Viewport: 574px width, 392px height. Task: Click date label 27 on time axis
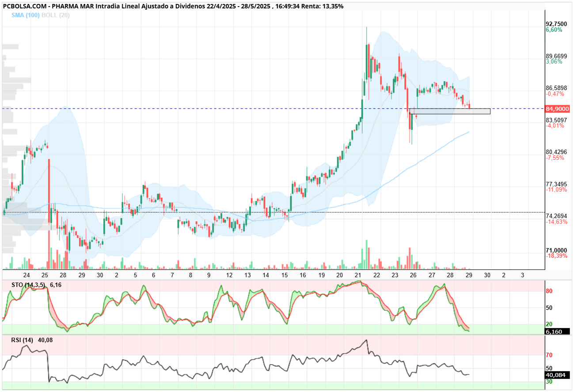tap(432, 275)
